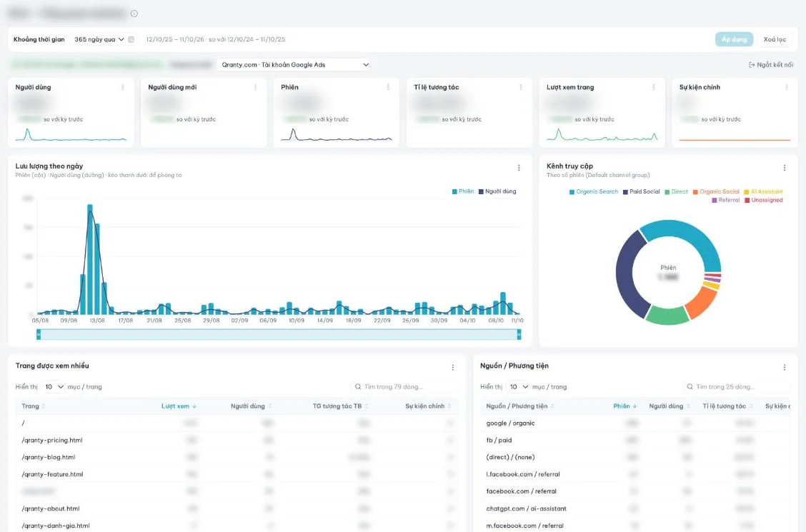Click the Áp dụng button
This screenshot has height=532, width=806.
pyautogui.click(x=734, y=39)
